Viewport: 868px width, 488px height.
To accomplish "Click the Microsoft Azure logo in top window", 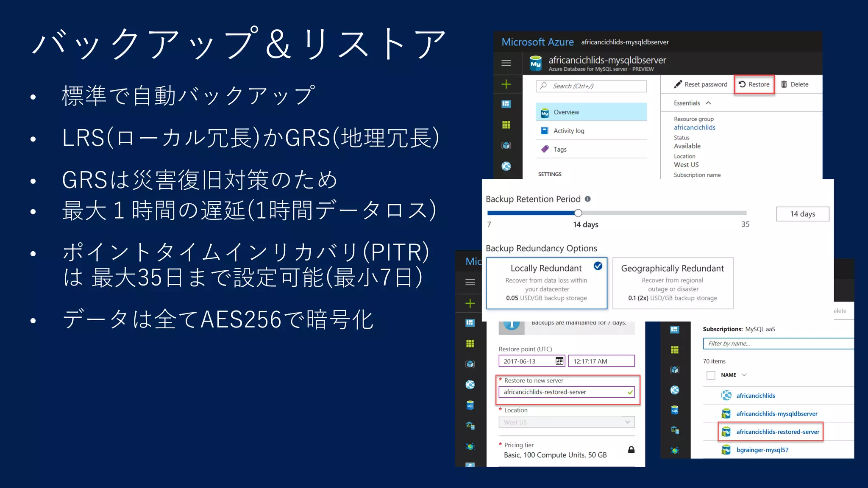I will click(x=537, y=42).
